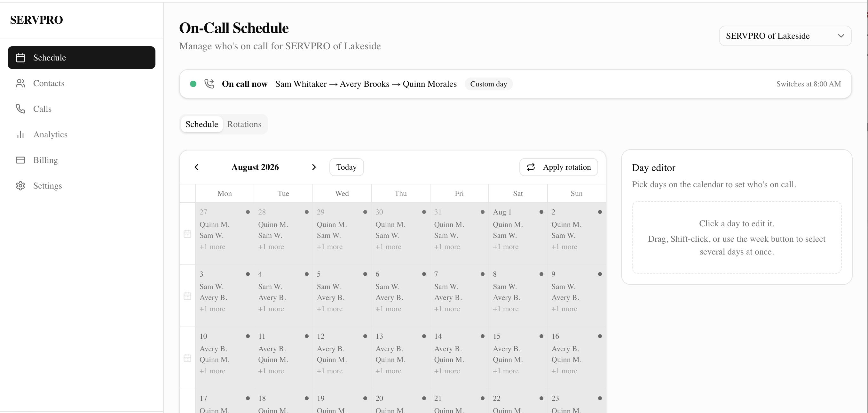Select the Schedule tab above calendar
Image resolution: width=868 pixels, height=413 pixels.
point(202,124)
